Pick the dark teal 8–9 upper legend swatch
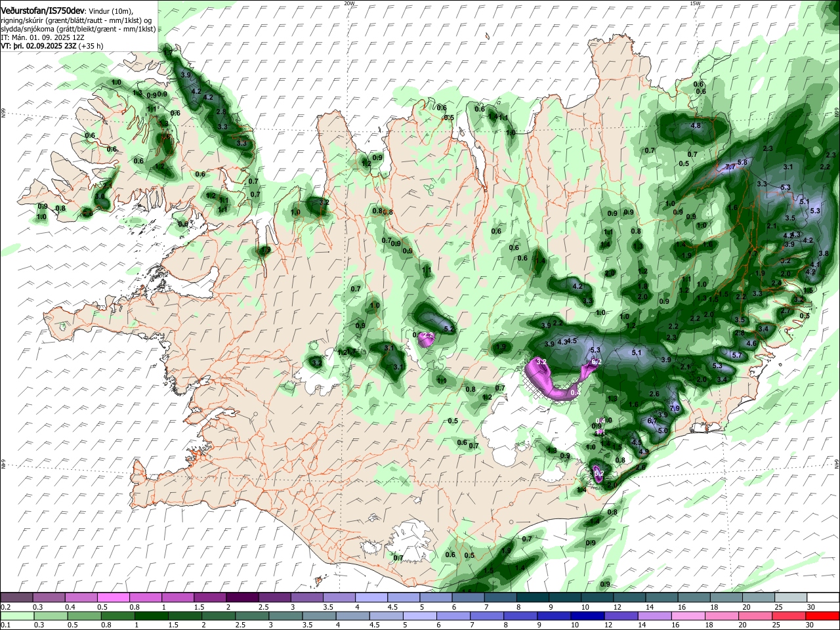 533,598
